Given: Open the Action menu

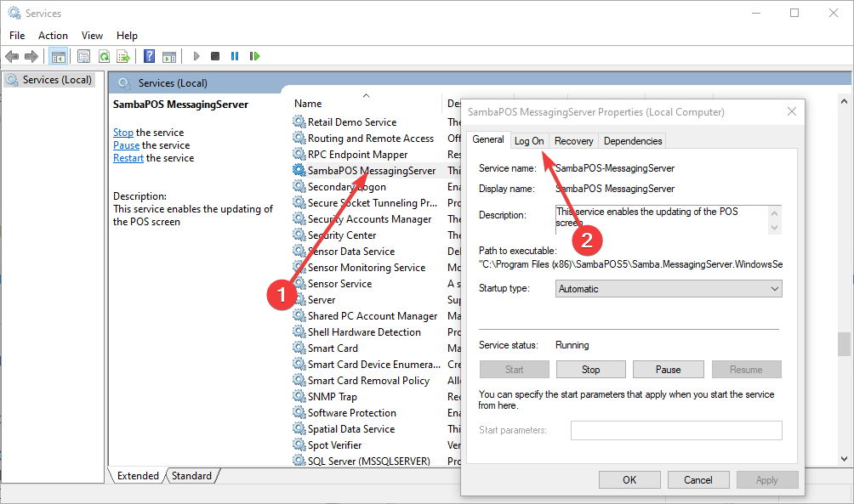Looking at the screenshot, I should coord(53,36).
